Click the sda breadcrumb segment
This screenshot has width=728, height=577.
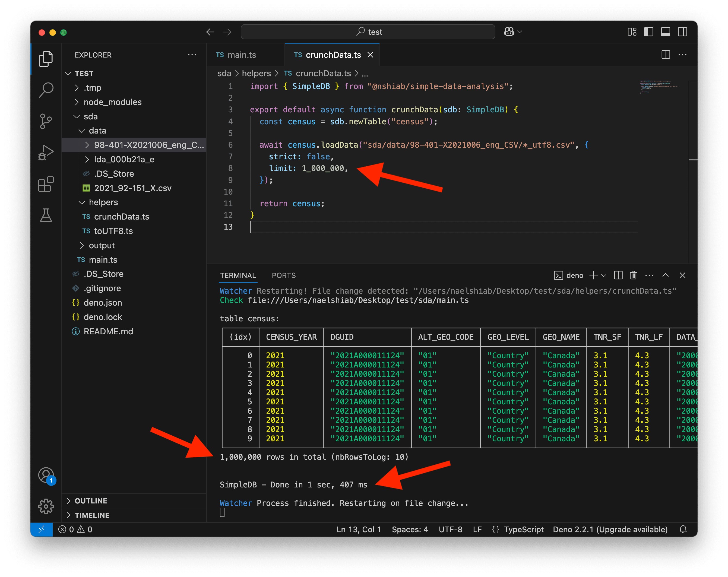pos(224,73)
